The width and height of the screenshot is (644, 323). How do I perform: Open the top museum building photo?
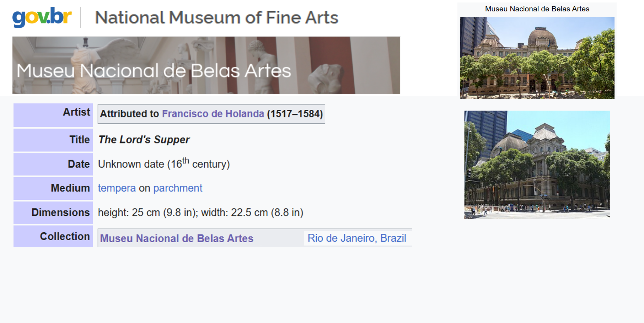pyautogui.click(x=537, y=58)
